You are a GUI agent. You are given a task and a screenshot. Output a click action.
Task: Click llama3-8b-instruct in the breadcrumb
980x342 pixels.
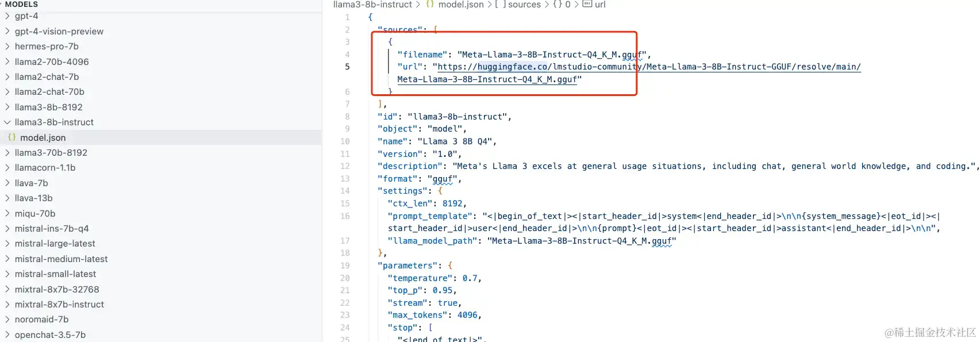[x=372, y=5]
